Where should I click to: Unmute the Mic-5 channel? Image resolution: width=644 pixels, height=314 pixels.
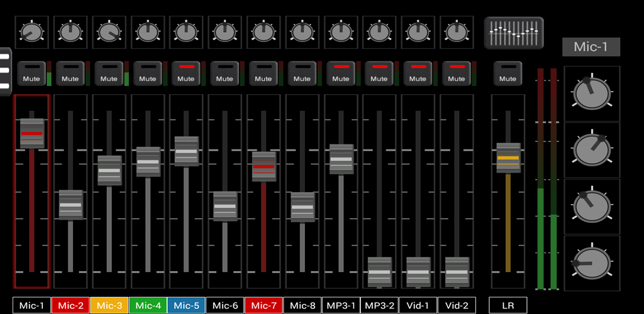186,73
